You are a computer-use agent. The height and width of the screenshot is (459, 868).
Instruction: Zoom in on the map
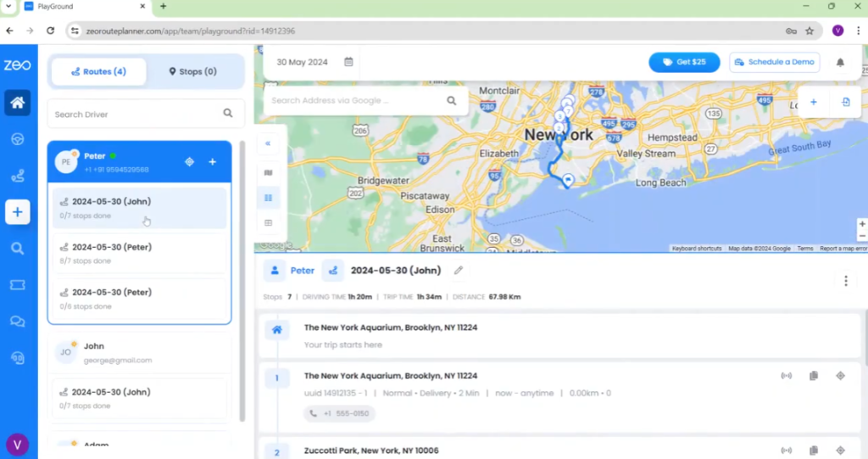861,224
